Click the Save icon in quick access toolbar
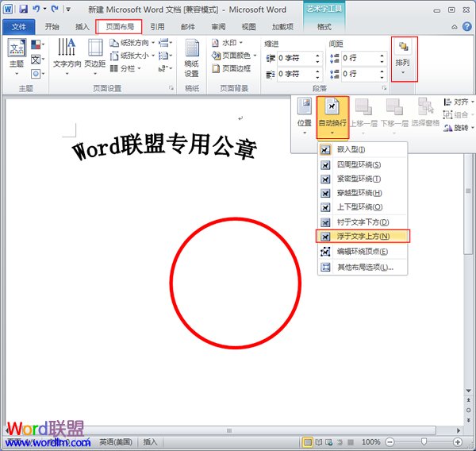 pyautogui.click(x=23, y=9)
